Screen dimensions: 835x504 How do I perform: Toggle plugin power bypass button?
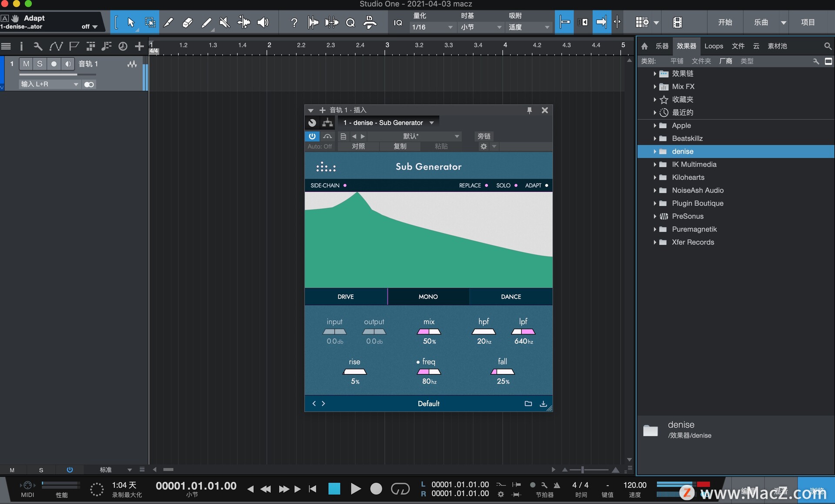[x=312, y=136]
